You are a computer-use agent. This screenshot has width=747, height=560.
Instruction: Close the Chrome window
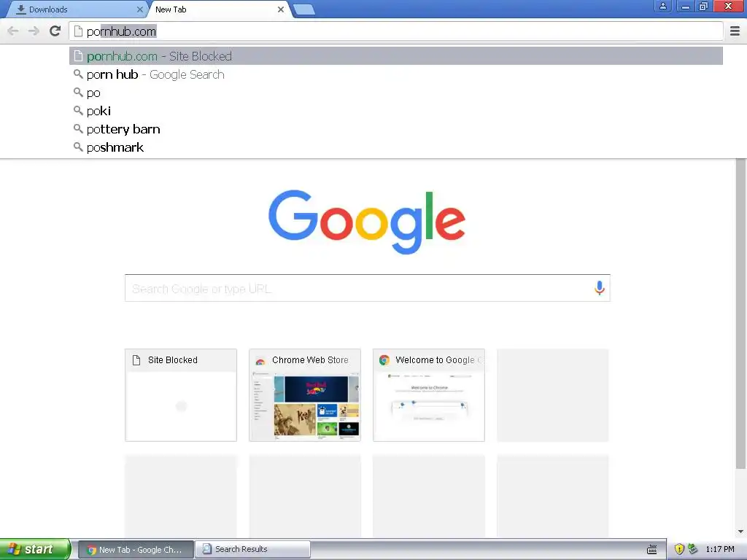click(x=728, y=6)
